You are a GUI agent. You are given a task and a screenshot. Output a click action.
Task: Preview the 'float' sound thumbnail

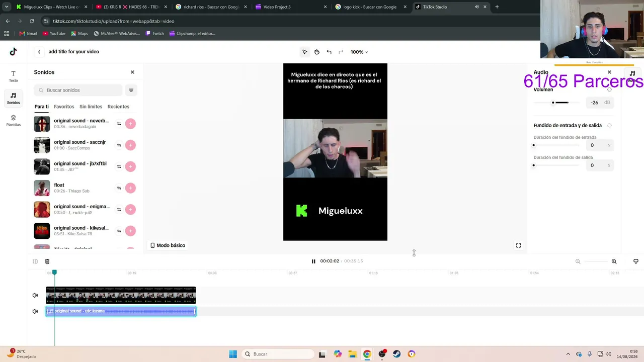pos(42,188)
